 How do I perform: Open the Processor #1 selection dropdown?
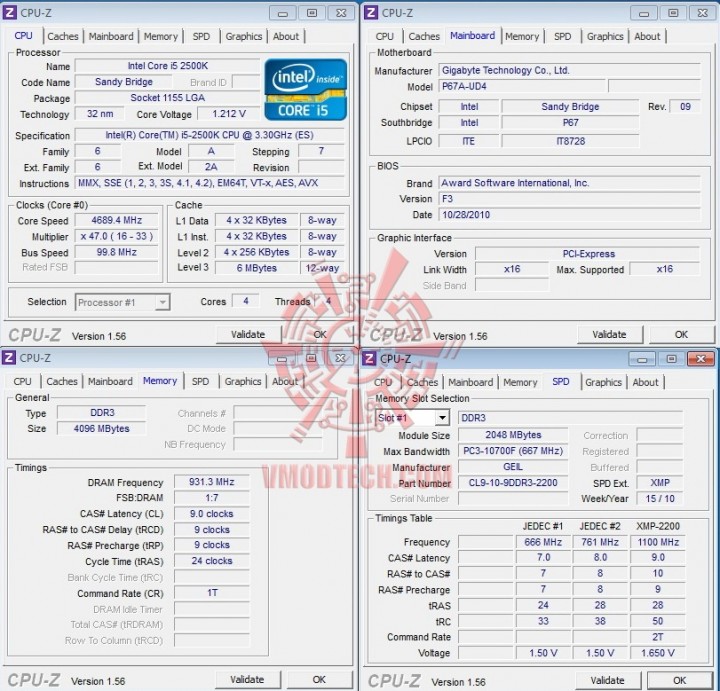[x=123, y=302]
